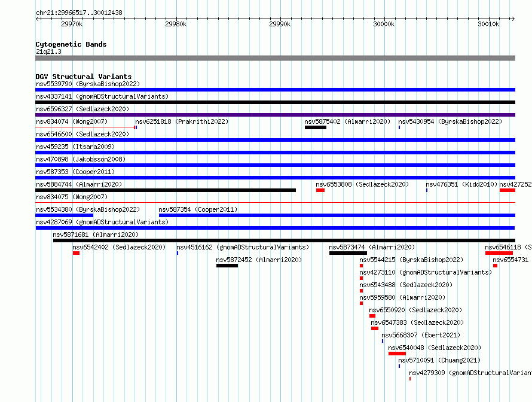Screen dimensions: 532x402
Task: Click the DGV Structural Variants track title
Action: click(84, 77)
